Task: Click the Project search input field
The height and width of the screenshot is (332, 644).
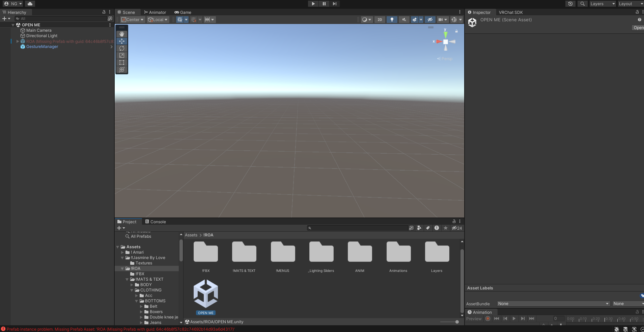Action: (358, 228)
